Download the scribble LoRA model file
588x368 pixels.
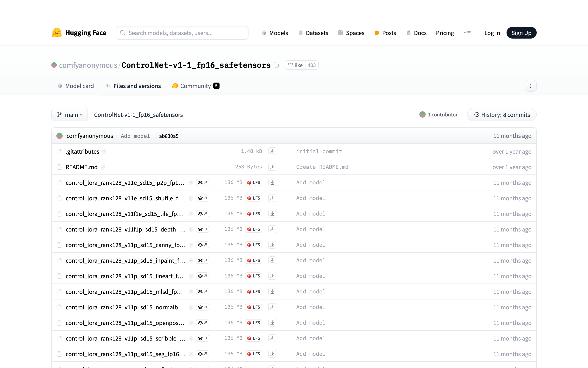pyautogui.click(x=272, y=338)
